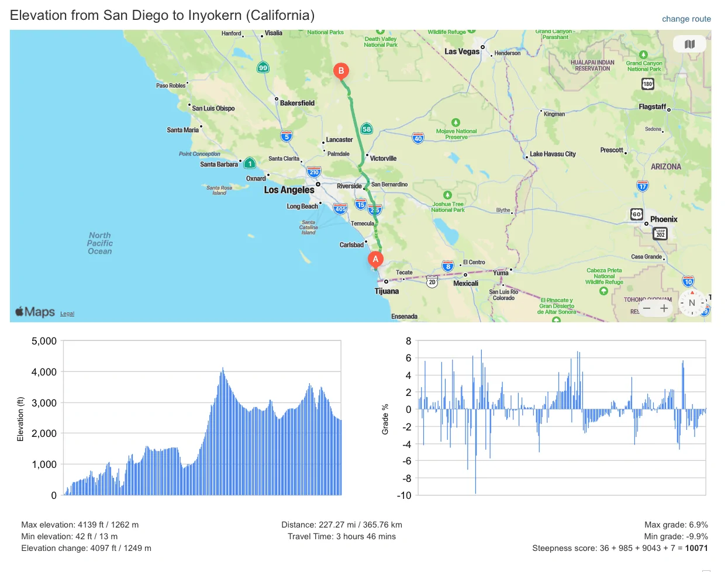Click the Mojave National Preserve icon

[x=456, y=123]
